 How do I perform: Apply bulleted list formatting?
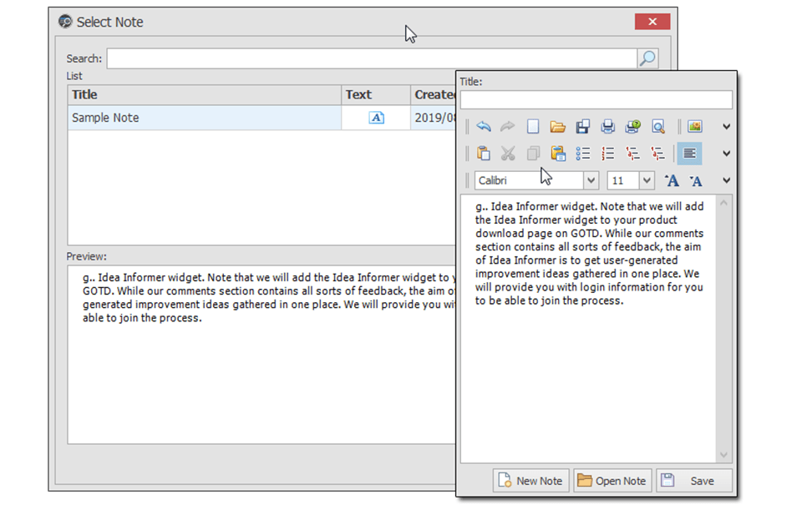[582, 153]
